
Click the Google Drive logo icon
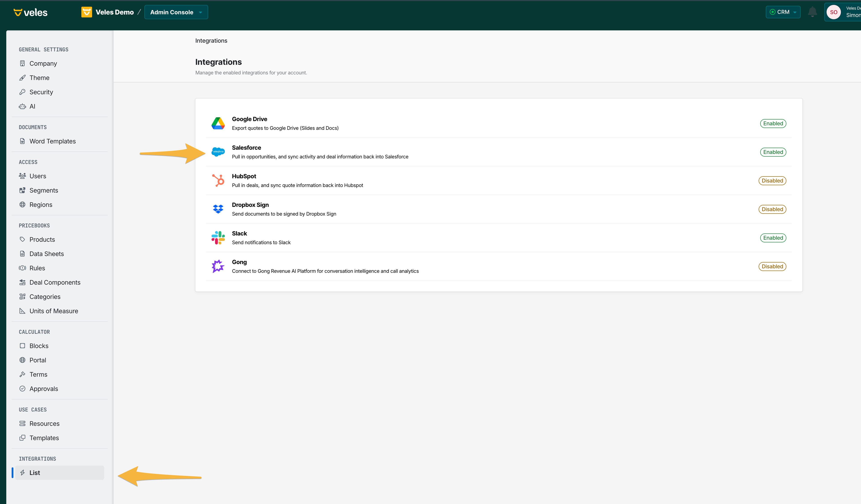pos(218,123)
